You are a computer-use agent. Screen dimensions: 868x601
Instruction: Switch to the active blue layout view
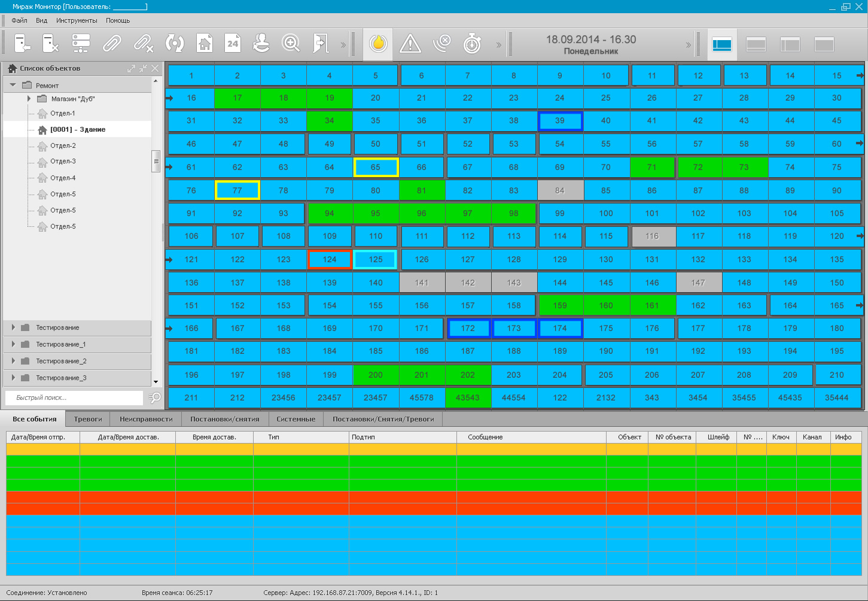[722, 44]
